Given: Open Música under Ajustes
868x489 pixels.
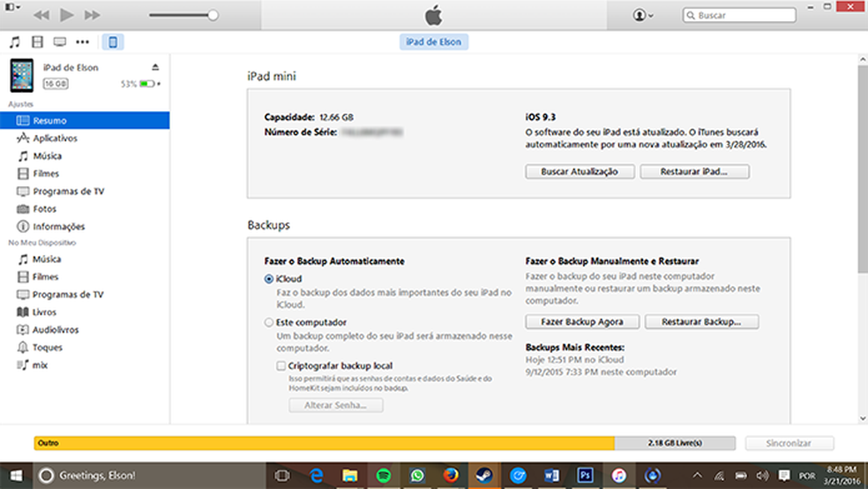Looking at the screenshot, I should 85,155.
